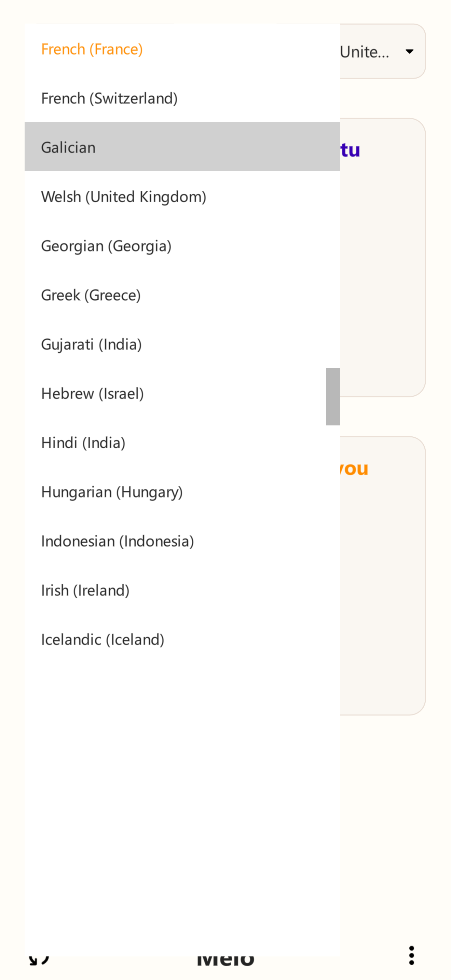The height and width of the screenshot is (980, 451).
Task: Choose Hungarian (Hungary) entry
Action: tap(182, 491)
